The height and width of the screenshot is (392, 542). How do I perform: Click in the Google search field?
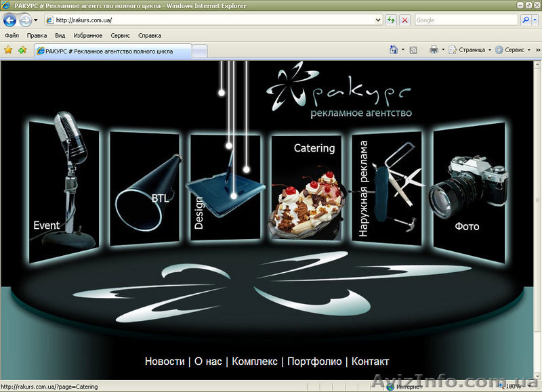tap(466, 20)
